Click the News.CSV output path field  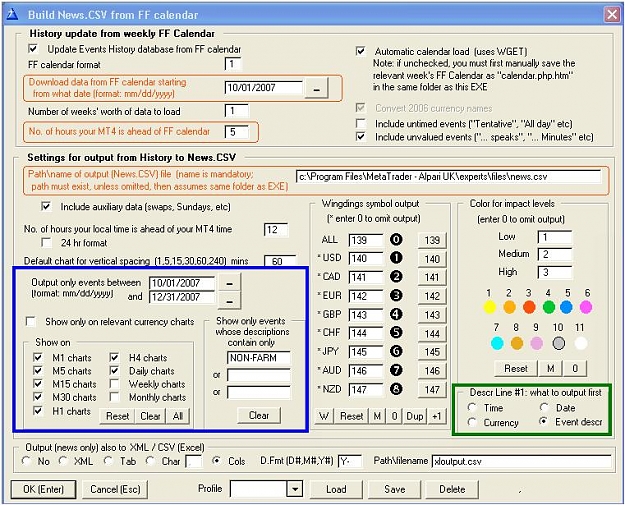click(x=448, y=177)
